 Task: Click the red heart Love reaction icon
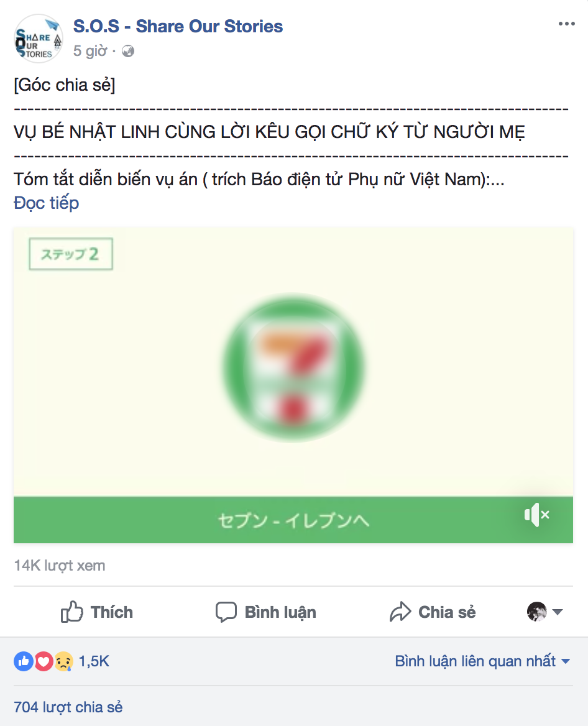44,661
